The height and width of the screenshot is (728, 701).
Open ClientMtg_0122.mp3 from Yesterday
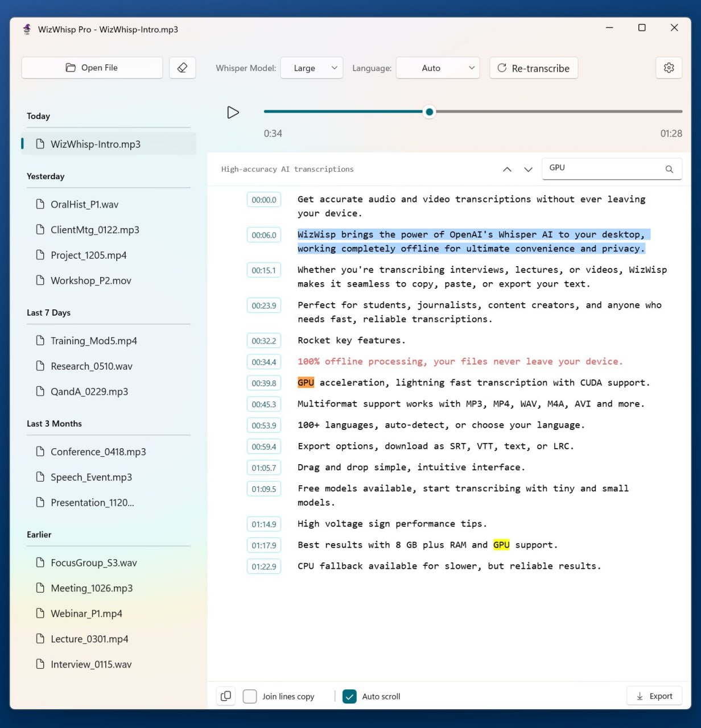click(94, 230)
